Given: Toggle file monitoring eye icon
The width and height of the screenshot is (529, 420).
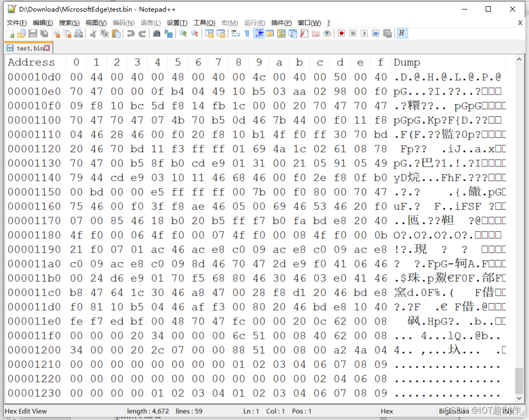Looking at the screenshot, I should click(x=327, y=33).
